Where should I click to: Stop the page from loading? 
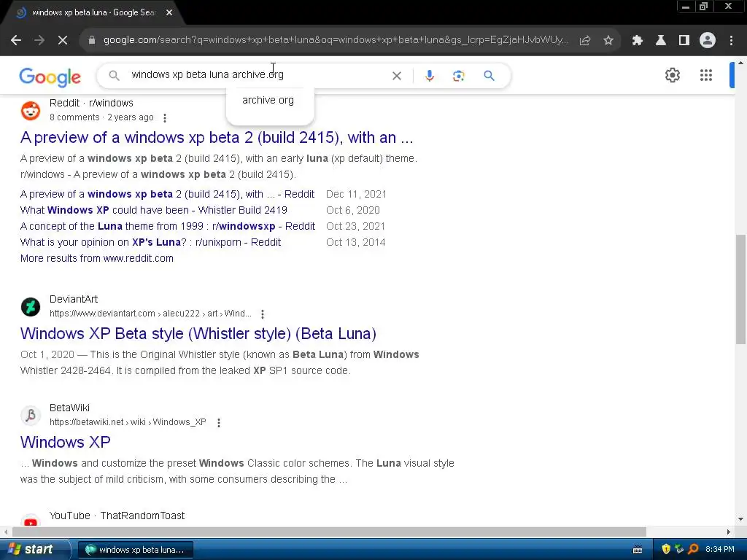coord(63,41)
